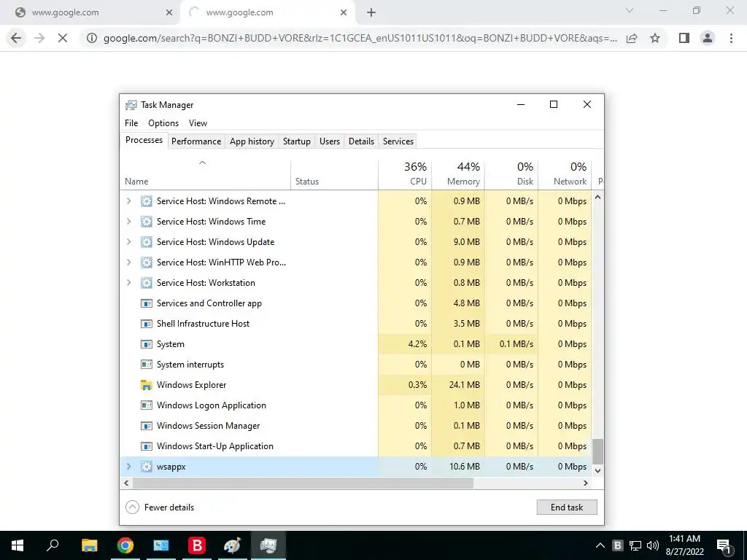Close the first www.google.com tab

[x=169, y=13]
